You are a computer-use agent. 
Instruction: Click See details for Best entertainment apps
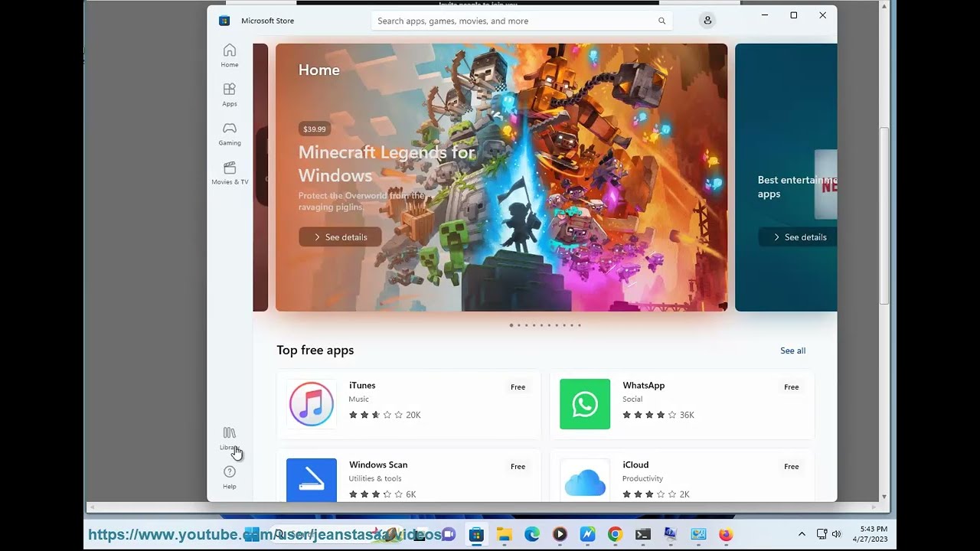(798, 237)
